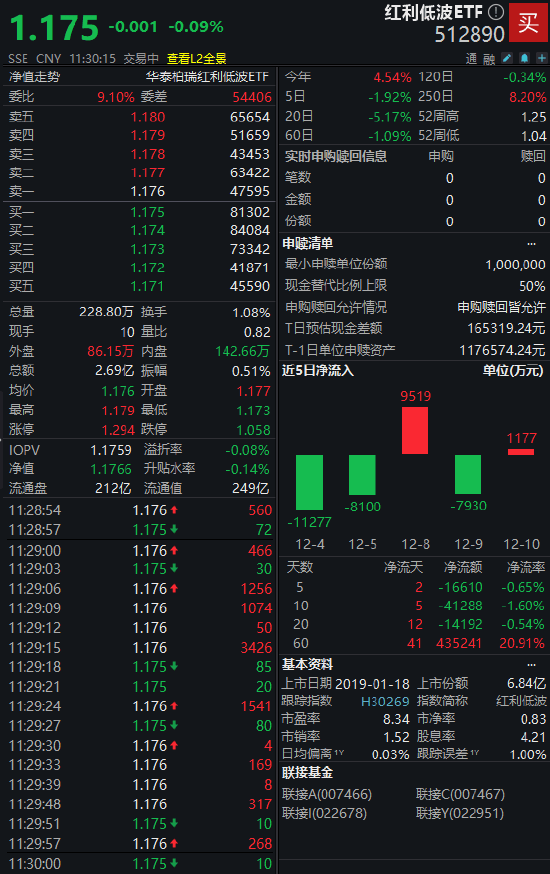Click the plus add-to-watchlist icon

click(541, 58)
